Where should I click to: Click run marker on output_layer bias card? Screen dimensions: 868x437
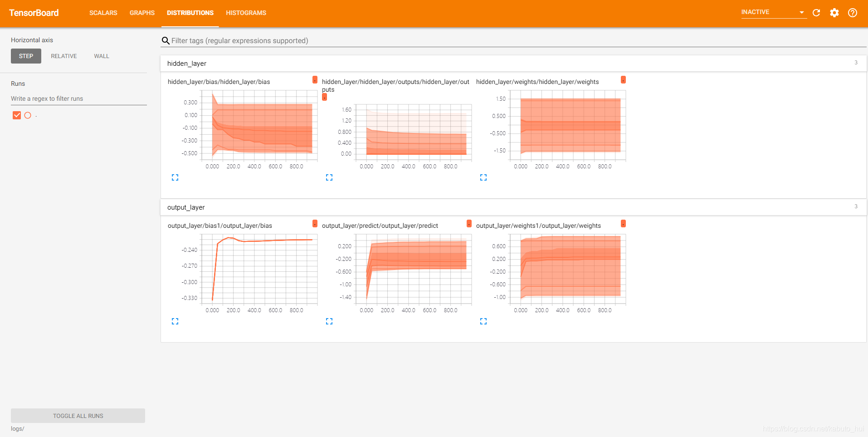click(315, 224)
